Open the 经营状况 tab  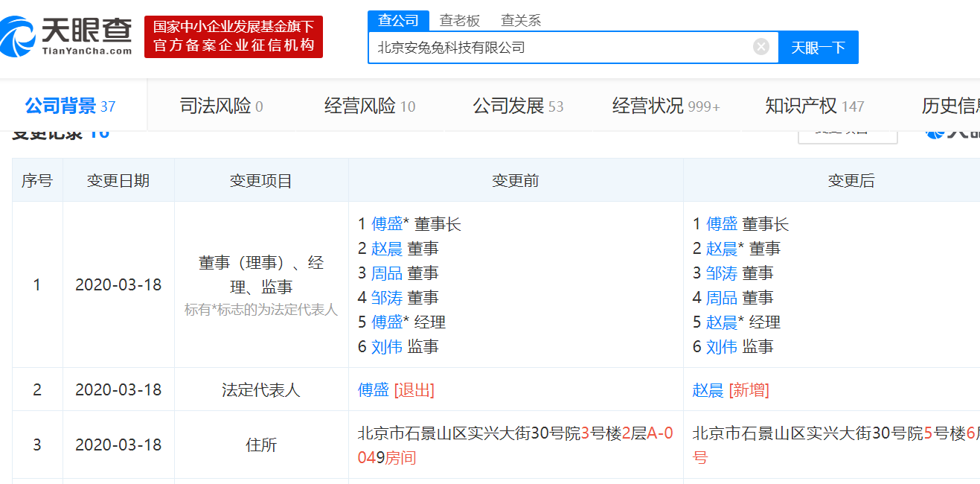[666, 106]
